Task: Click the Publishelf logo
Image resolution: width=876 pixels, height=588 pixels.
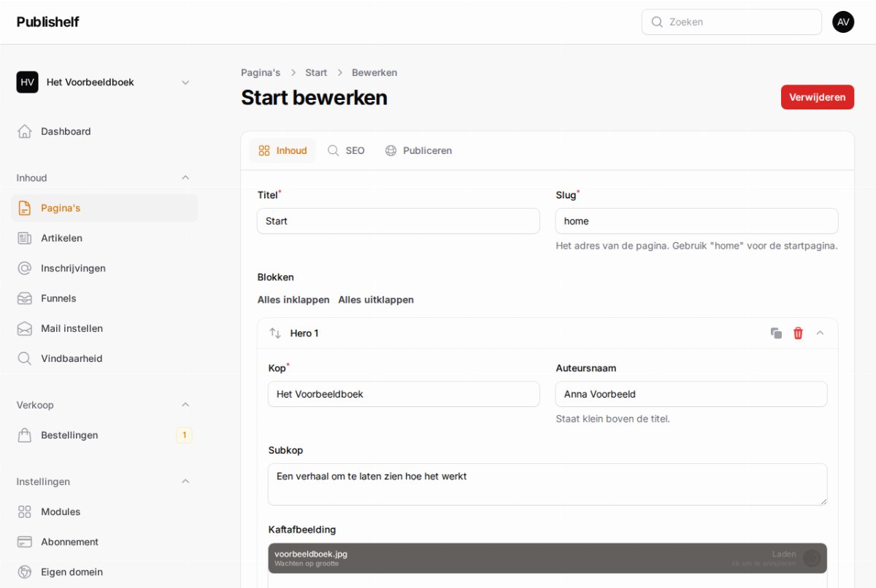Action: [48, 22]
